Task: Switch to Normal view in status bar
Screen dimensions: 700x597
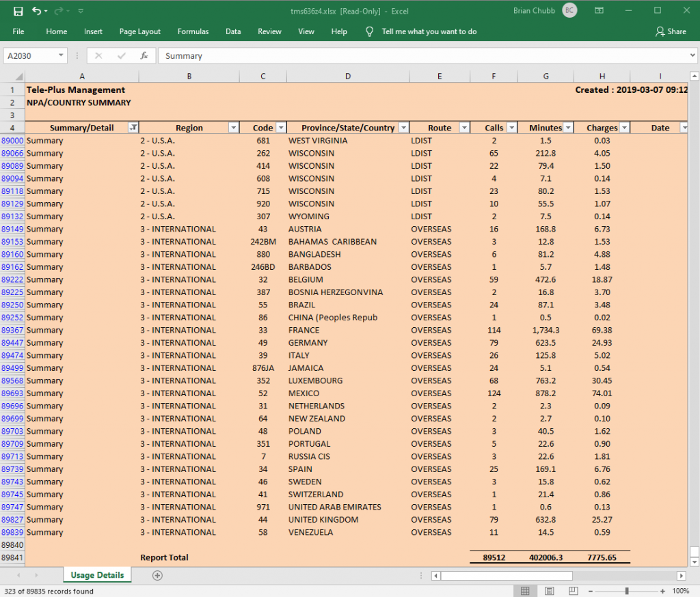Action: tap(524, 591)
